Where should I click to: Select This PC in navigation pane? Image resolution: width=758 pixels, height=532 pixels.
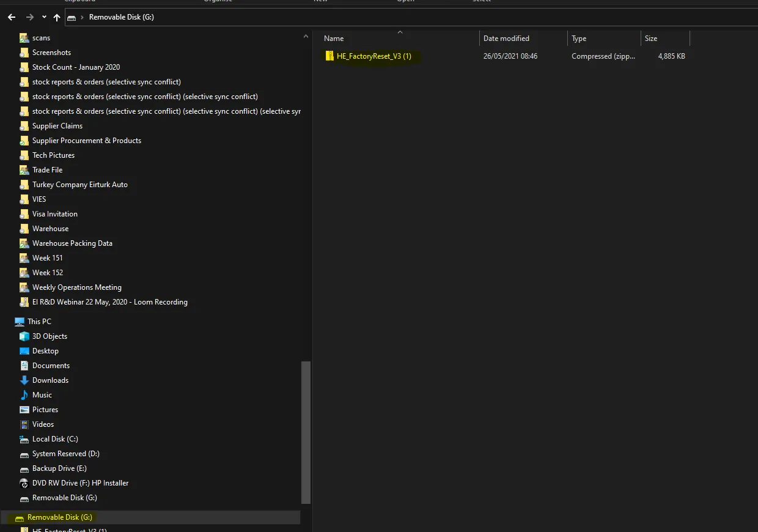pyautogui.click(x=39, y=322)
